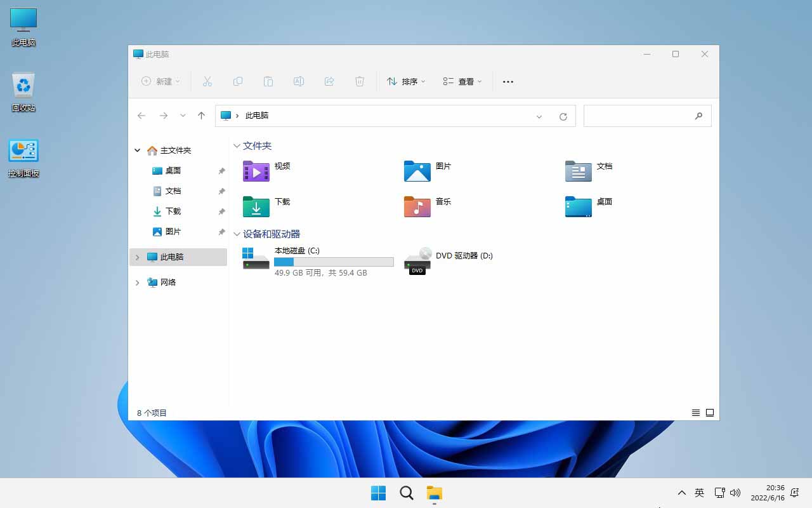812x508 pixels.
Task: Open the 查看 view dropdown
Action: [462, 81]
